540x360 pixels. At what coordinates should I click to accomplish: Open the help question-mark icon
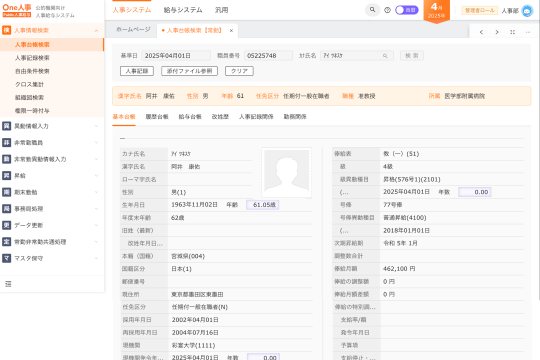pyautogui.click(x=387, y=10)
